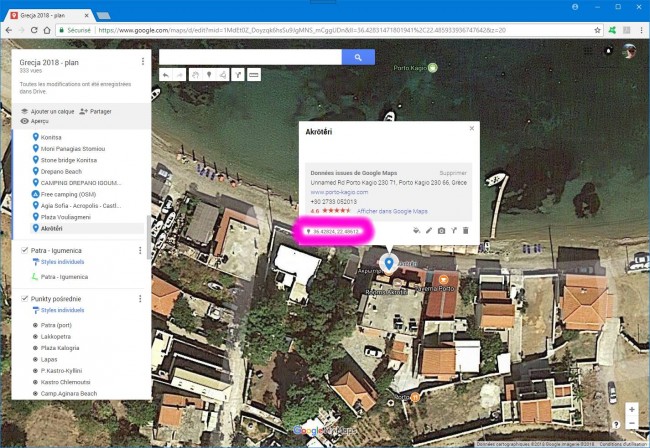Click the undo arrow in map toolbar

(165, 75)
